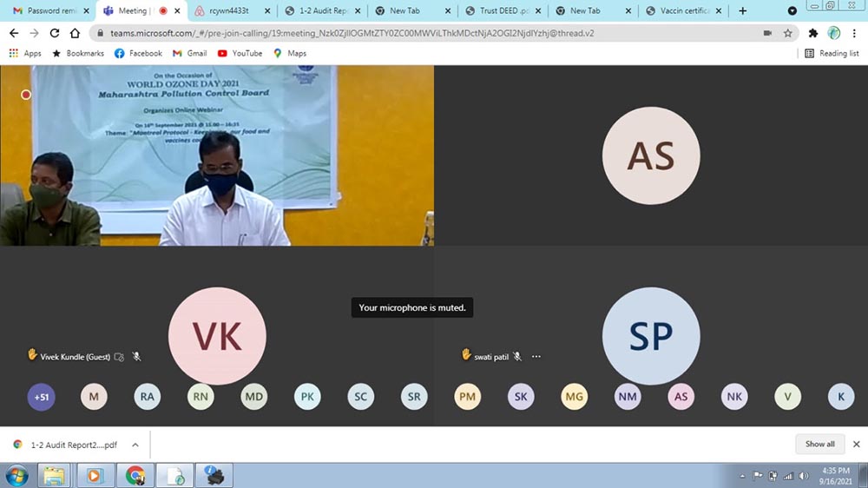868x488 pixels.
Task: Open the Apps shortcut in bookmarks bar
Action: [25, 53]
